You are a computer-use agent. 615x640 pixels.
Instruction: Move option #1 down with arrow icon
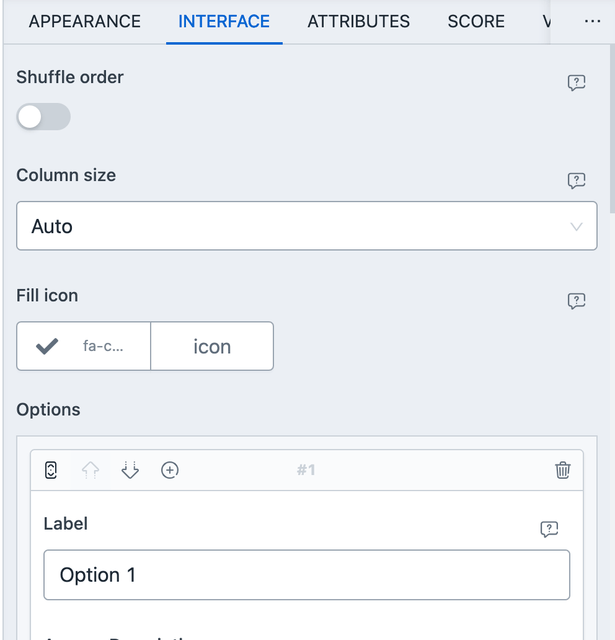[130, 470]
